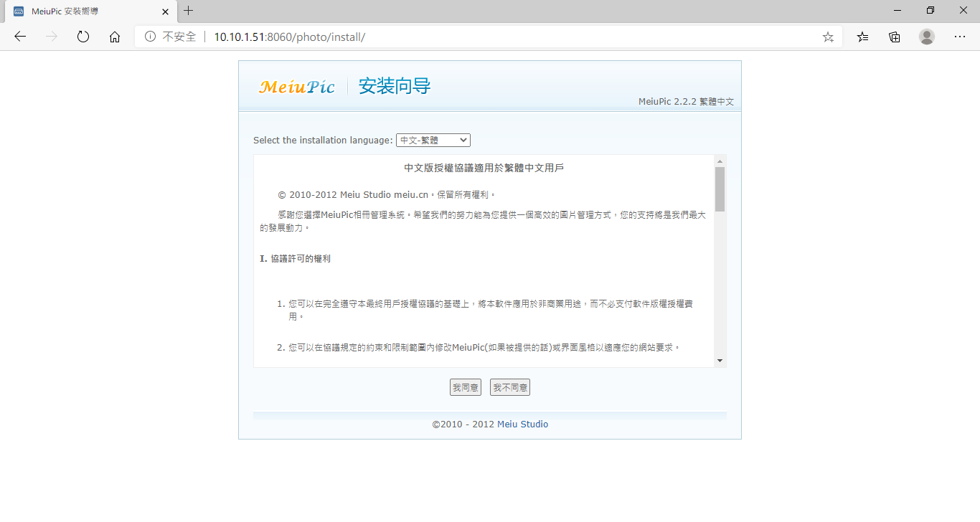Open the installation language dropdown
The image size is (980, 522).
pos(433,140)
